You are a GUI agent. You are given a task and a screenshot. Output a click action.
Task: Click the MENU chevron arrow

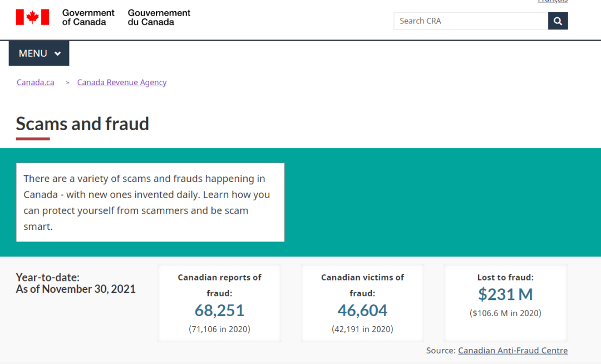click(57, 54)
